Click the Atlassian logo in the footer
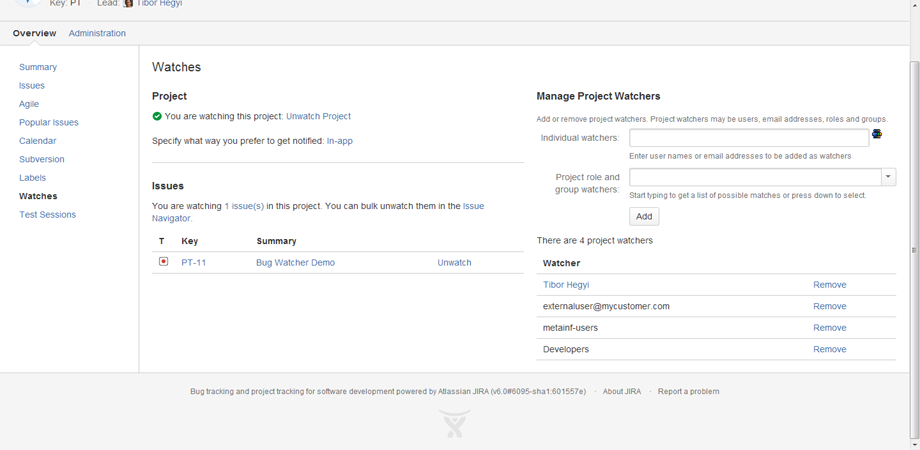920x450 pixels. 455,424
